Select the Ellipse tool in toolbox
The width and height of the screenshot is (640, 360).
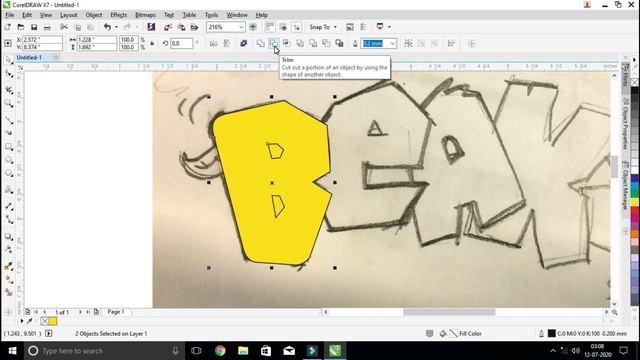[9, 160]
